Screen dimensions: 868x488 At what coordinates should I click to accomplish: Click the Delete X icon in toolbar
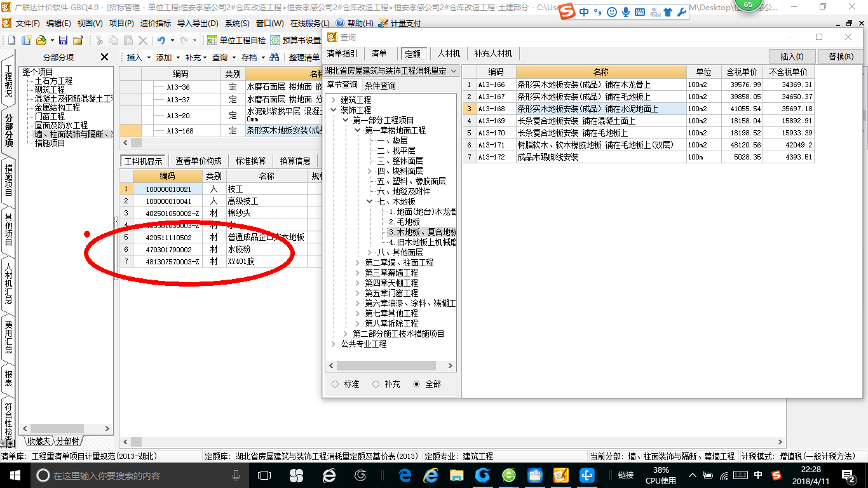[143, 40]
